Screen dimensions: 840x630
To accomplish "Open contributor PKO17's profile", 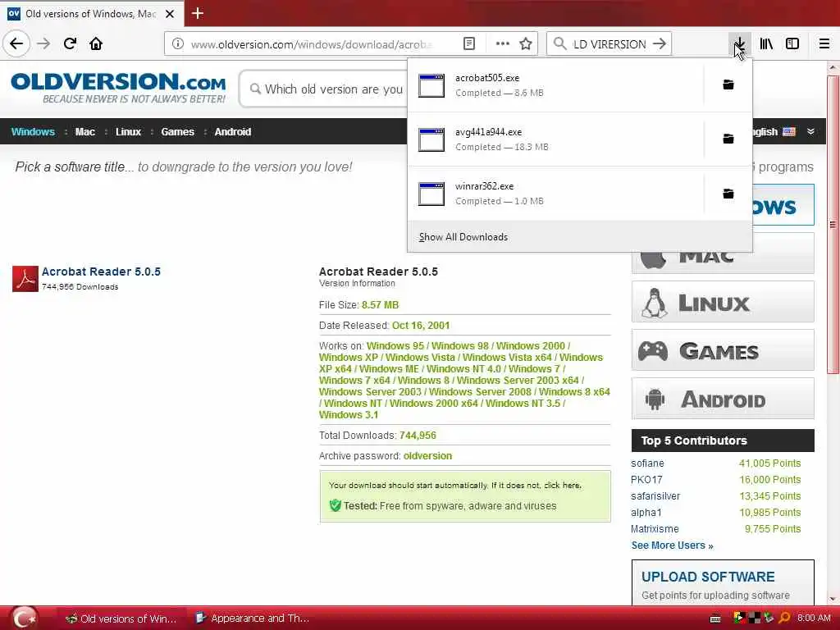I will tap(646, 479).
